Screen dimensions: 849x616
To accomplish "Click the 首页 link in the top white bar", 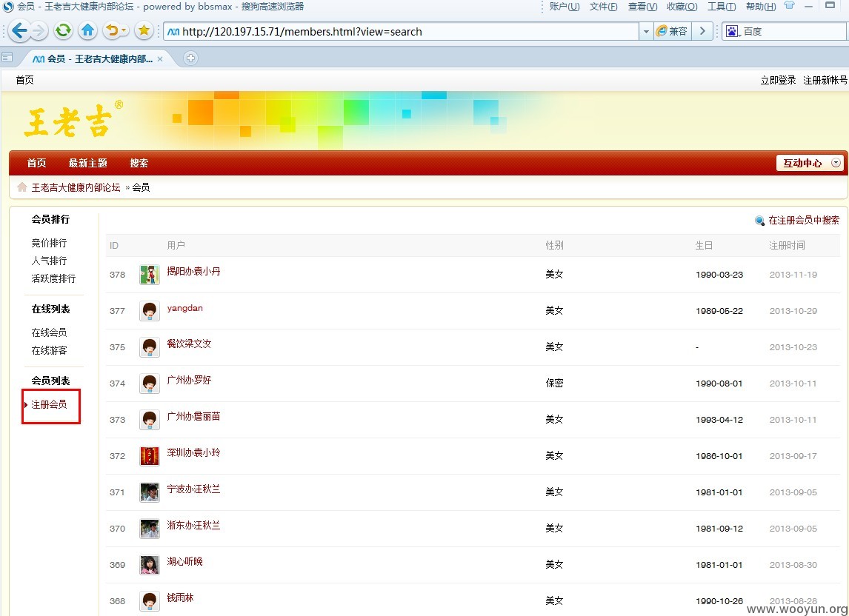I will (25, 80).
